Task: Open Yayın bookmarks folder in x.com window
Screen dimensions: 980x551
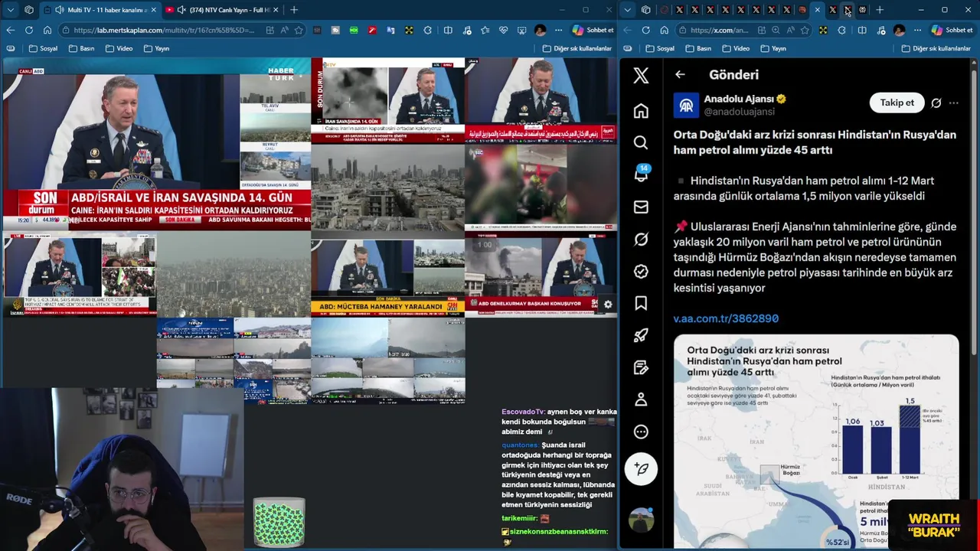Action: point(773,48)
